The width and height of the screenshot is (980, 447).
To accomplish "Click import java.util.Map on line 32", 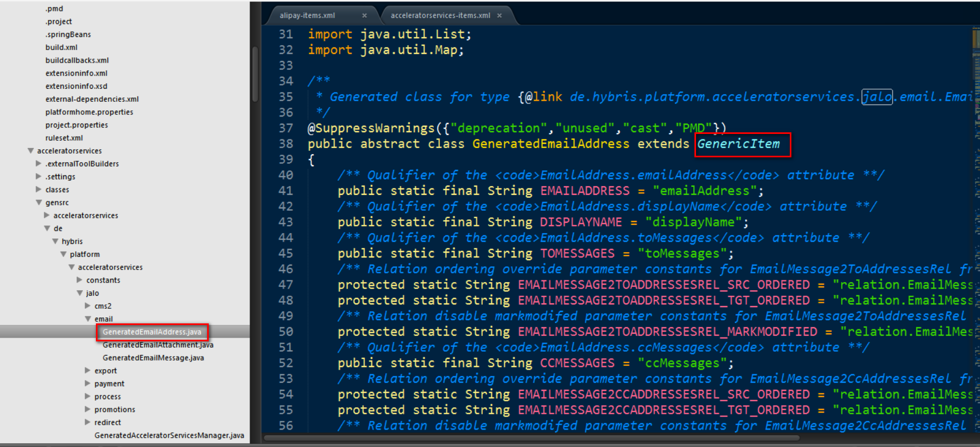I will coord(386,50).
